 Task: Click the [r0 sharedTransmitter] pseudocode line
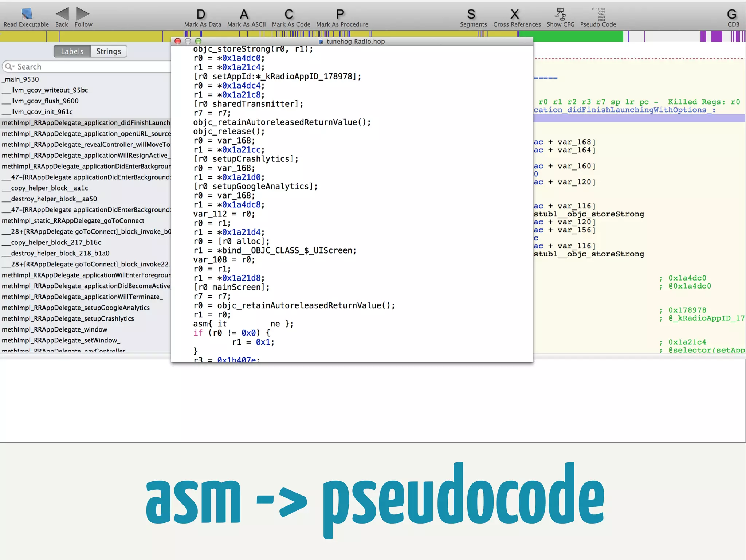coord(248,104)
